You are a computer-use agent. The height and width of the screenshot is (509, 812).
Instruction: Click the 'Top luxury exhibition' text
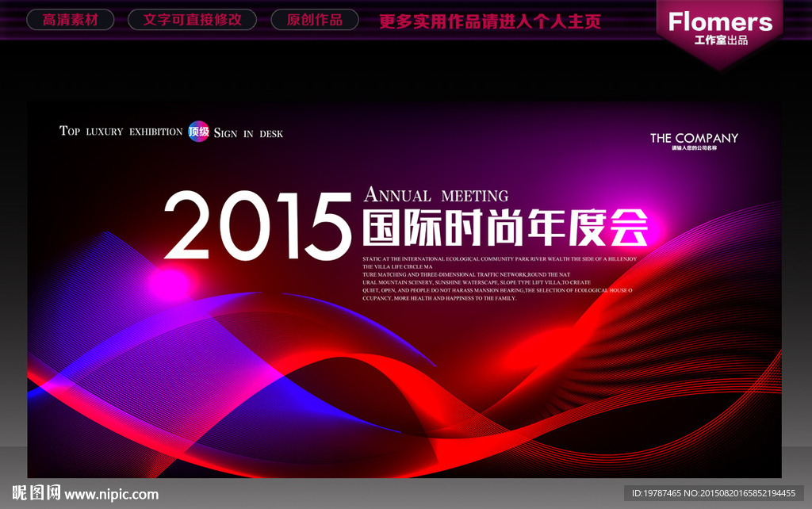point(121,131)
